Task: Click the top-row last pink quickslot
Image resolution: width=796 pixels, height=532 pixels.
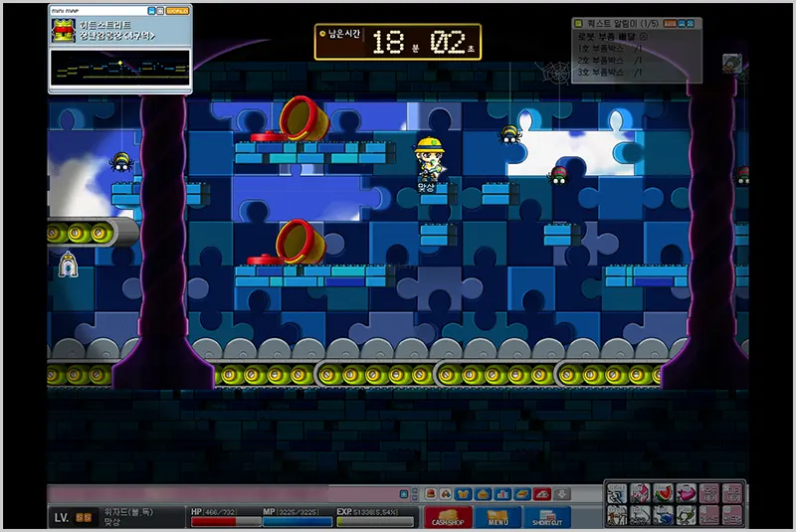Action: (732, 492)
